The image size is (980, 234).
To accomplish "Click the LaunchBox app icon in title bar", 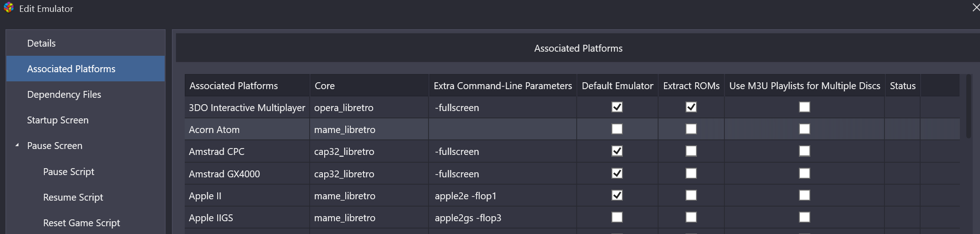I will 9,8.
